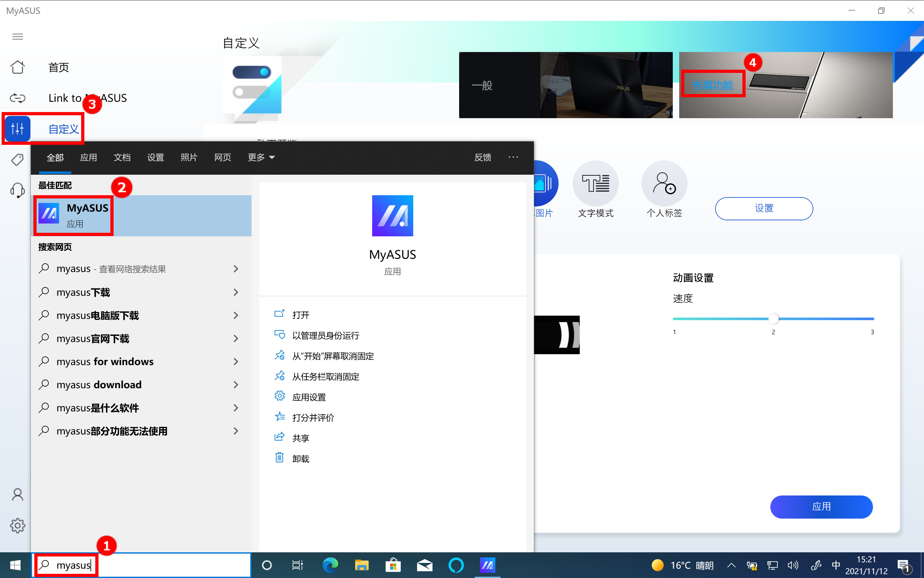Open Task View on the taskbar
Screen dimensions: 924x578
(x=297, y=565)
